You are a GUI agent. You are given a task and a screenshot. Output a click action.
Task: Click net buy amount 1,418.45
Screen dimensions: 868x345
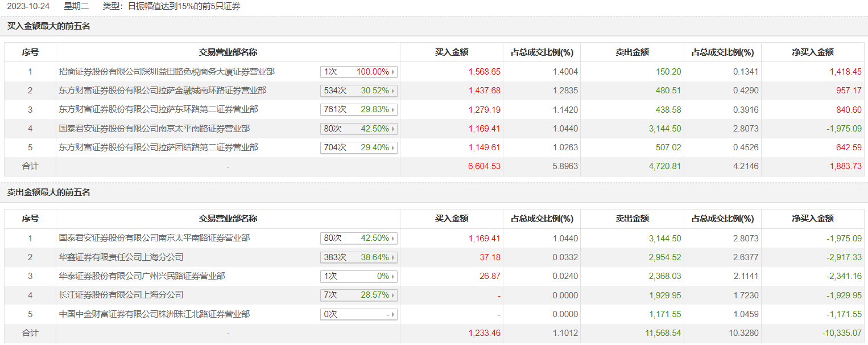point(845,72)
